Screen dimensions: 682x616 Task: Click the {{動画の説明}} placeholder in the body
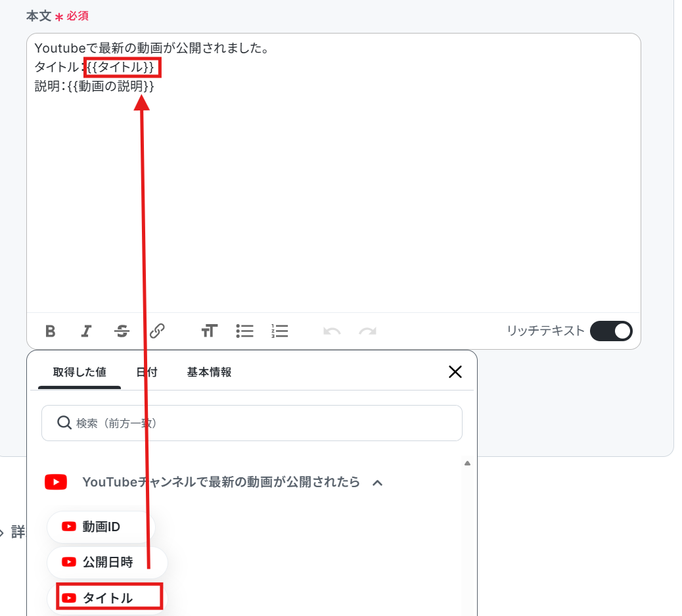pyautogui.click(x=111, y=86)
